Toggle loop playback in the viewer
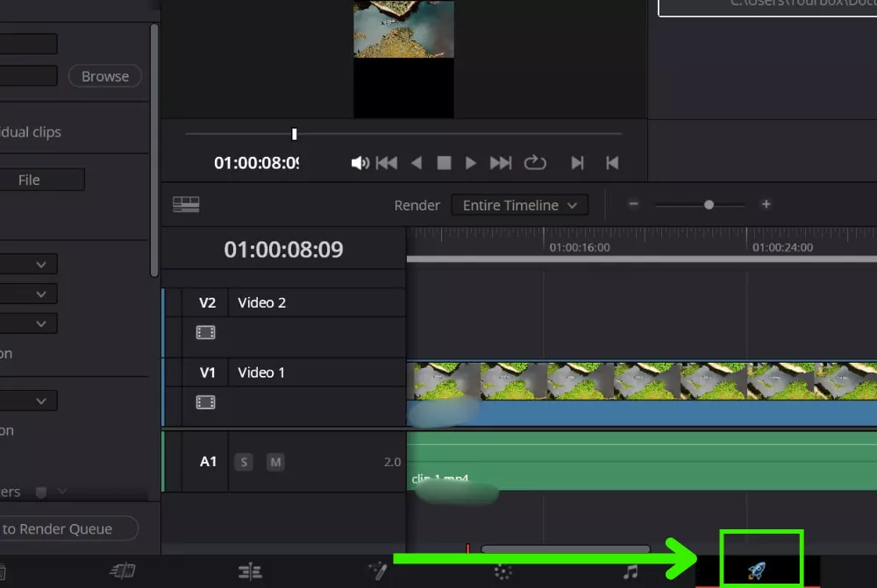This screenshot has height=588, width=877. [535, 163]
